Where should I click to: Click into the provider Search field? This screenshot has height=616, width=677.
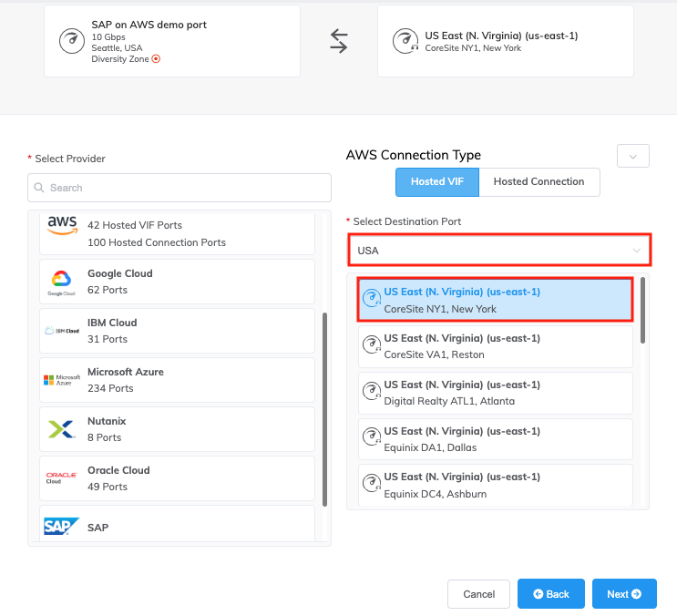(180, 188)
